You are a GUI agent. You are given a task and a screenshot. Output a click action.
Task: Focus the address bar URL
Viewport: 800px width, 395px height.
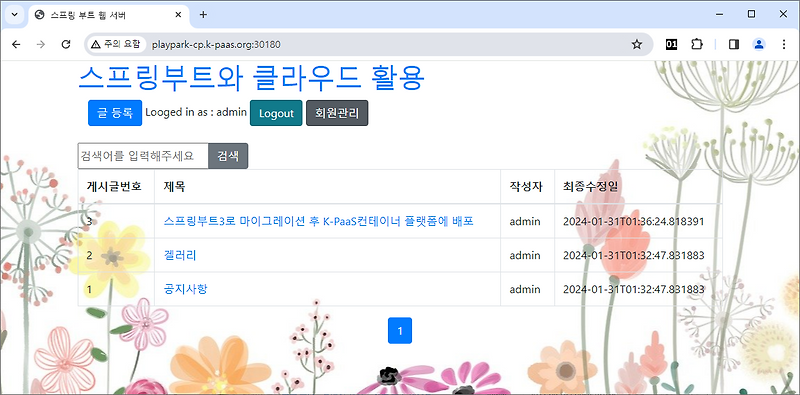pos(216,45)
